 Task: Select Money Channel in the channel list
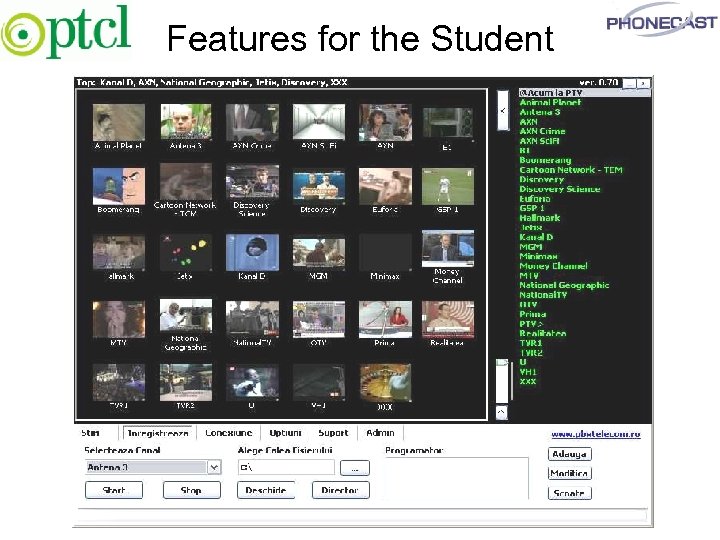pyautogui.click(x=553, y=266)
